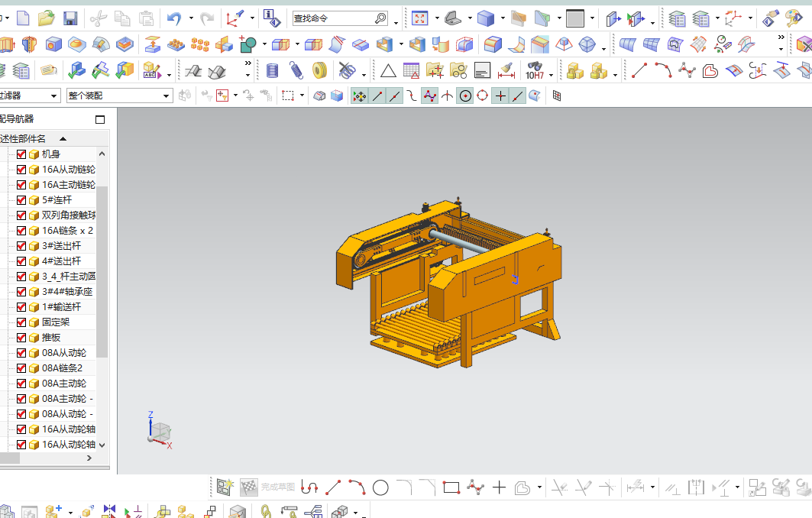Click the Fit view icon
Image resolution: width=812 pixels, height=518 pixels.
click(x=419, y=18)
